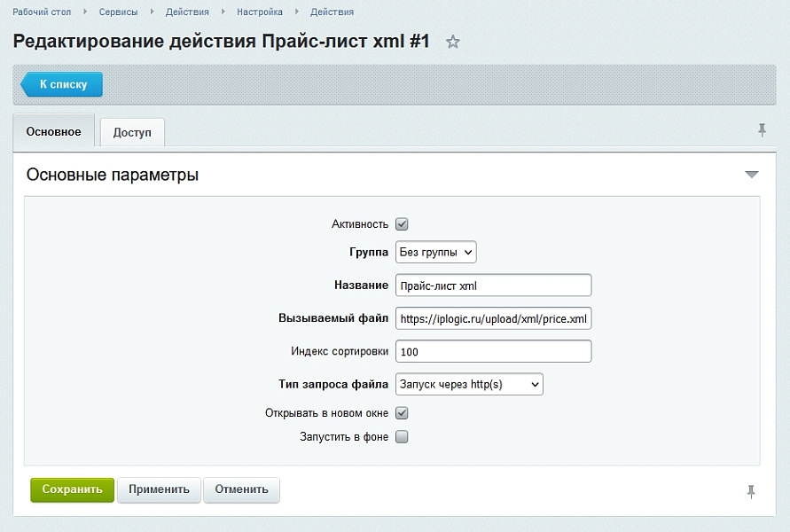Collapse the Основные параметры section
Image resolution: width=790 pixels, height=532 pixels.
[752, 175]
